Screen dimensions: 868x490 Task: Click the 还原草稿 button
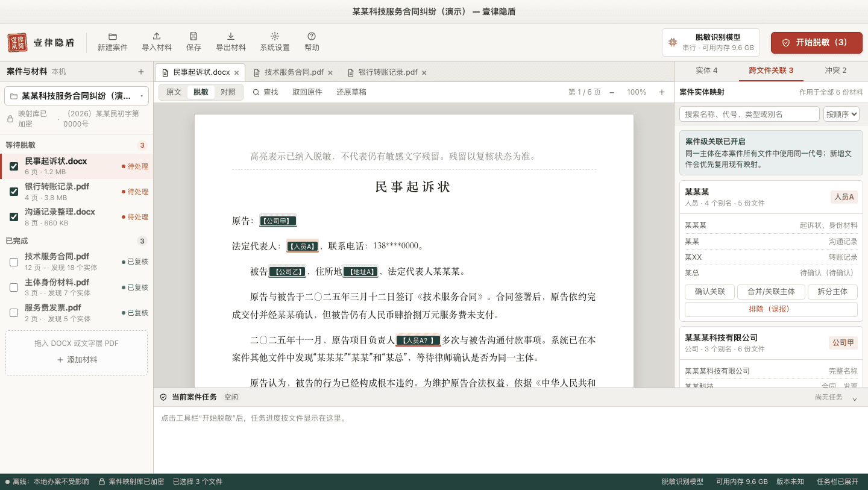point(351,92)
